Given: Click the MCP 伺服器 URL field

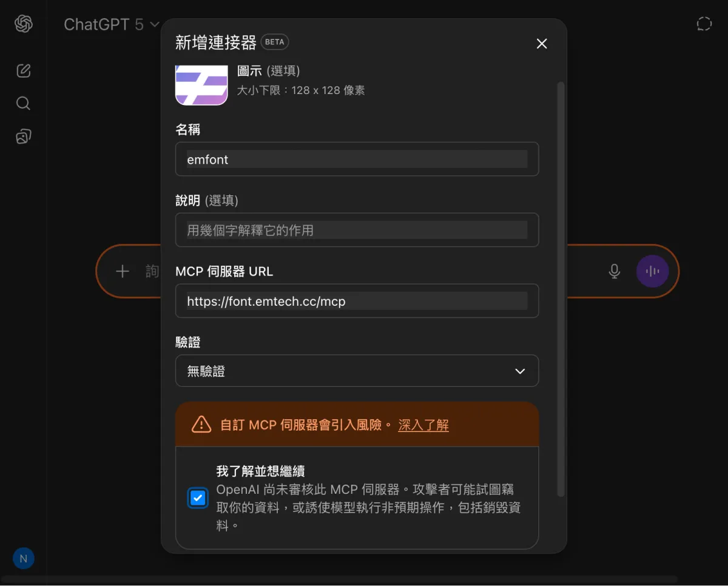Looking at the screenshot, I should pos(357,301).
